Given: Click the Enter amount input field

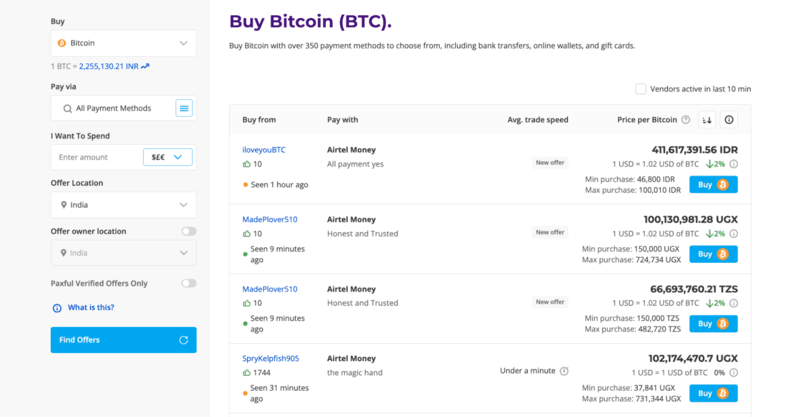Looking at the screenshot, I should click(x=97, y=157).
